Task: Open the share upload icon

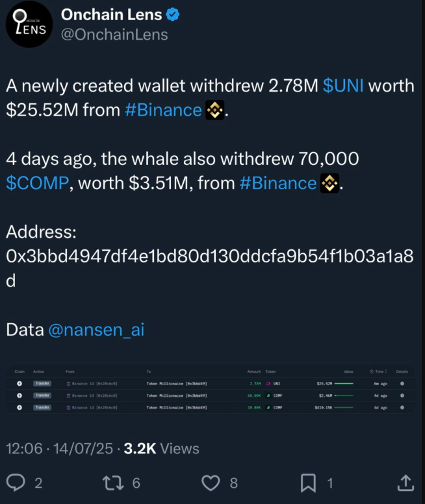Action: pyautogui.click(x=406, y=483)
